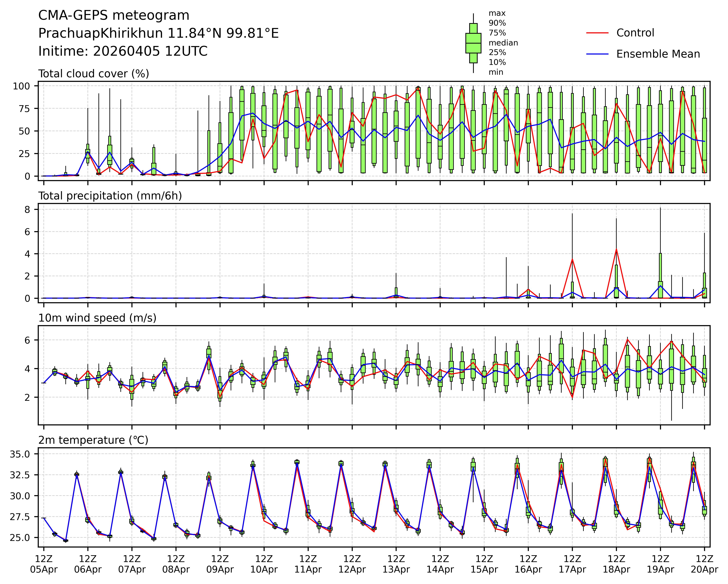Screen dimensions: 728x584
Task: Click the blue Ensemble Mean legend line
Action: pyautogui.click(x=597, y=54)
